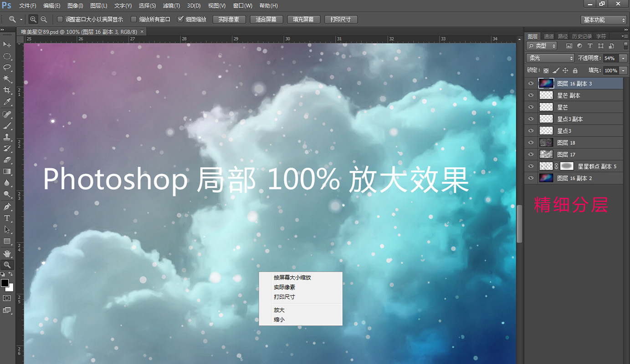The image size is (630, 364).
Task: Select the Healing Brush tool
Action: coord(7,114)
